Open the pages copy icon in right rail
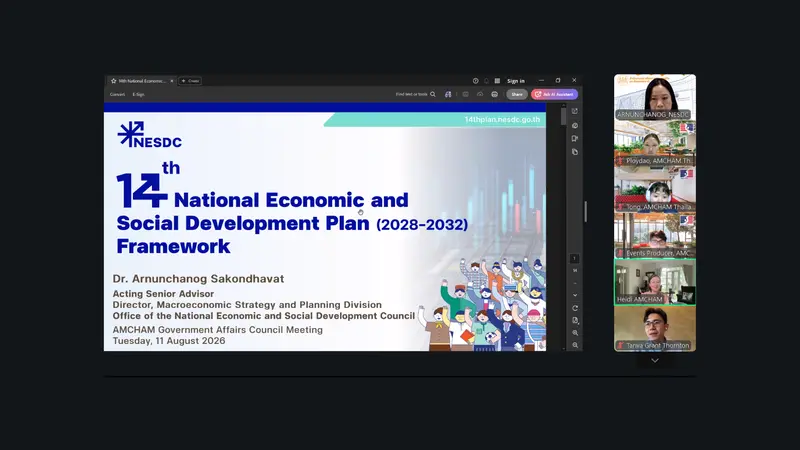The height and width of the screenshot is (450, 800). point(575,152)
